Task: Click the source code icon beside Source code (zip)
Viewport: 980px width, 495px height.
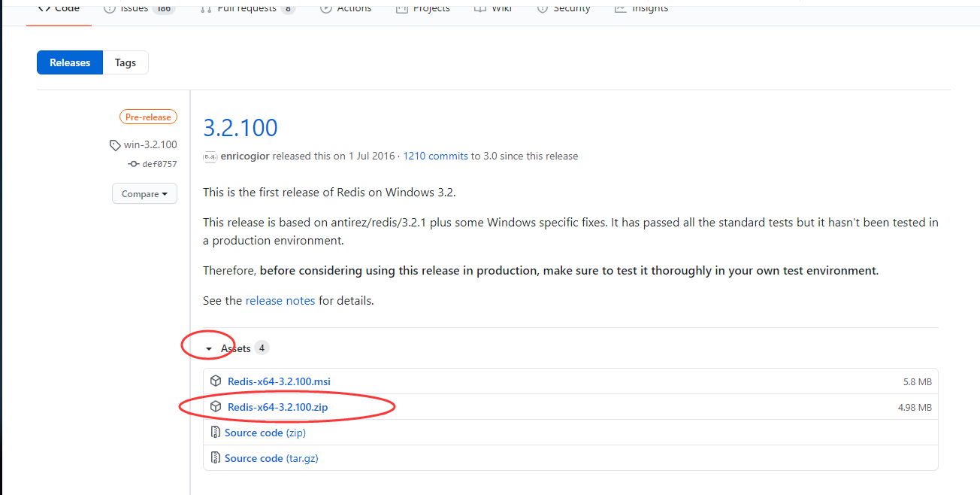Action: coord(216,432)
